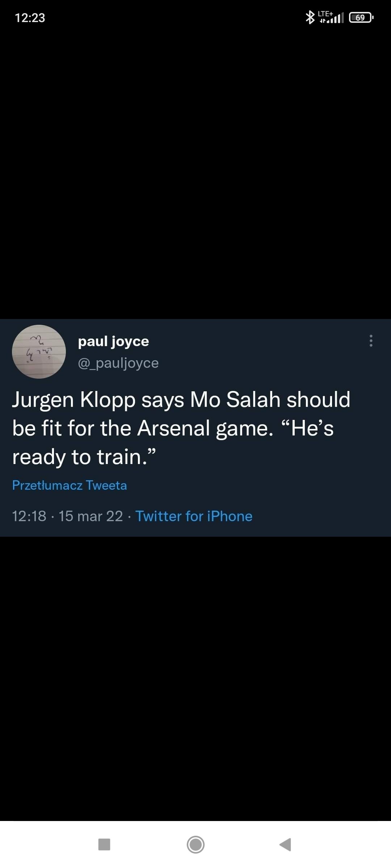Tap the @_pauljoyce handle
This screenshot has width=391, height=868.
point(118,363)
